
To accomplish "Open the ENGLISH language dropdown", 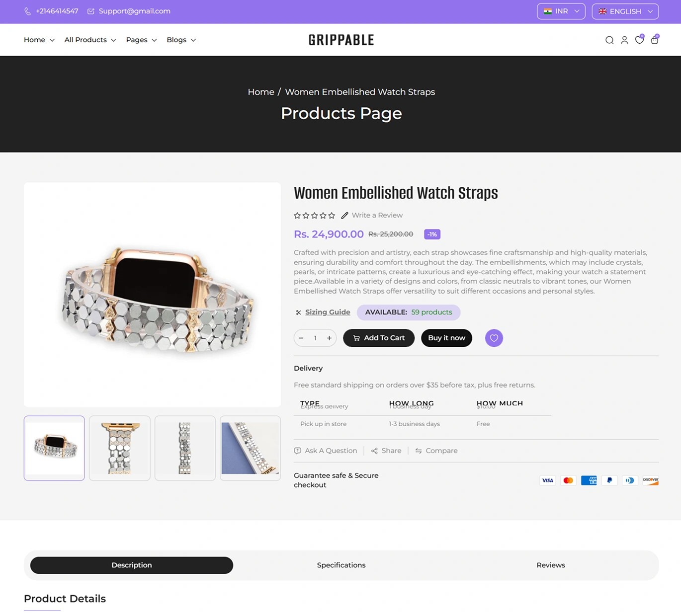I will [625, 11].
